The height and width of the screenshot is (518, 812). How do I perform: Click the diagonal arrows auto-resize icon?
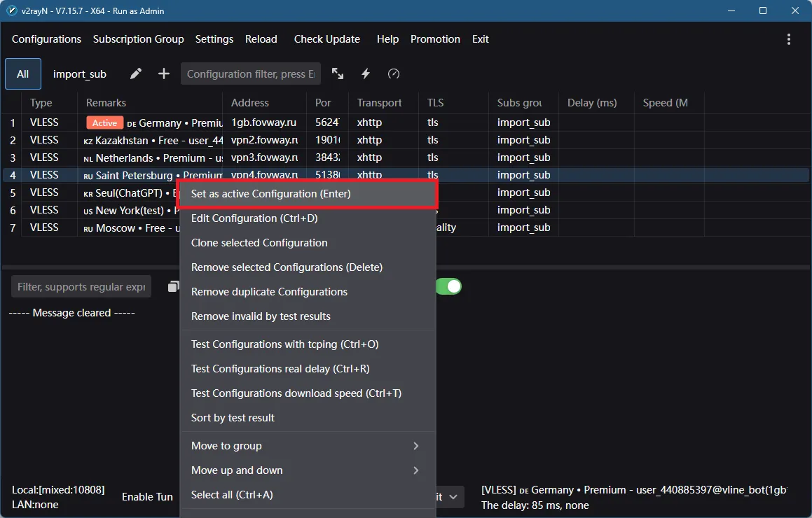coord(338,74)
